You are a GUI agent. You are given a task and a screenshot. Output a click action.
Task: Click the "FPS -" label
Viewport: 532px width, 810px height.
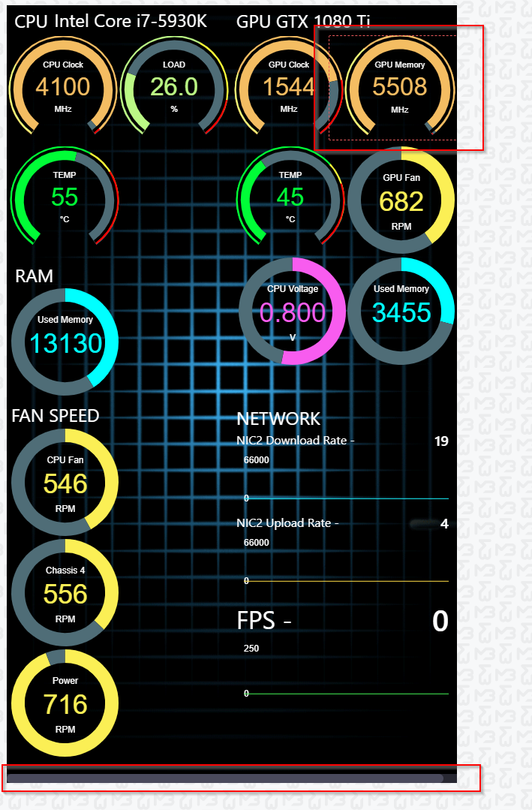click(264, 620)
